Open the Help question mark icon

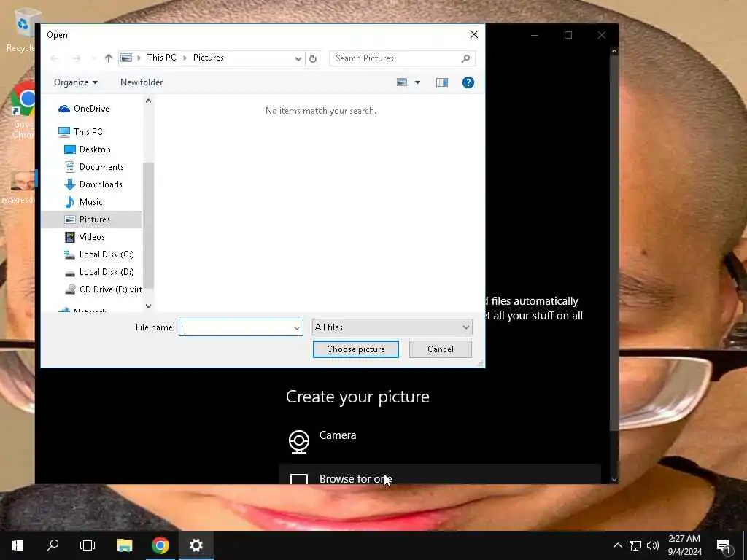468,82
